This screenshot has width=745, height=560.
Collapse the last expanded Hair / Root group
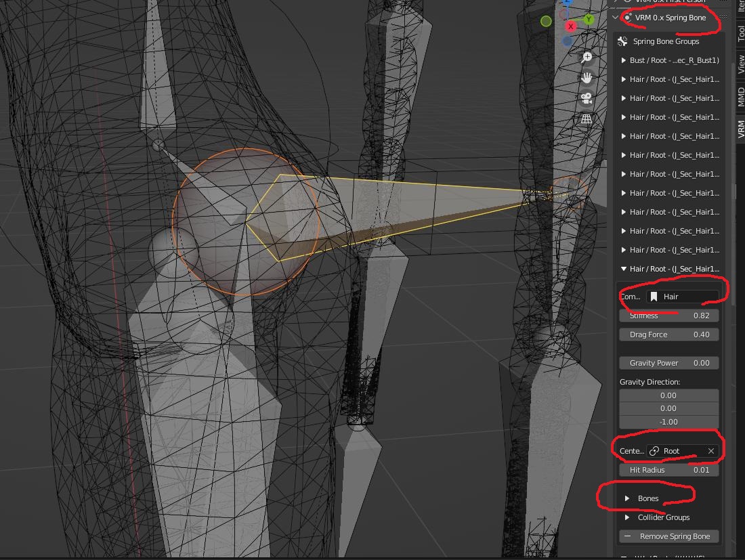(624, 269)
